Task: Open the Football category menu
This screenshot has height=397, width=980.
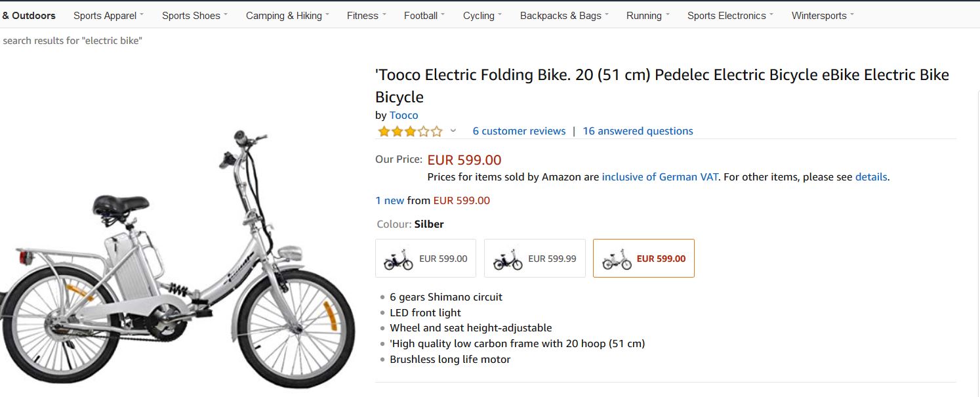Action: pos(424,16)
